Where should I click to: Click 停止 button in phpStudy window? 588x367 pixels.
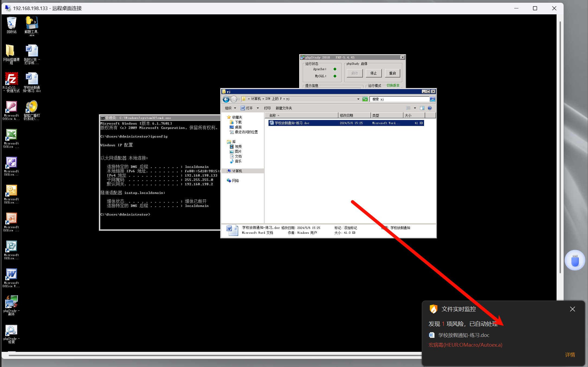[x=374, y=73]
